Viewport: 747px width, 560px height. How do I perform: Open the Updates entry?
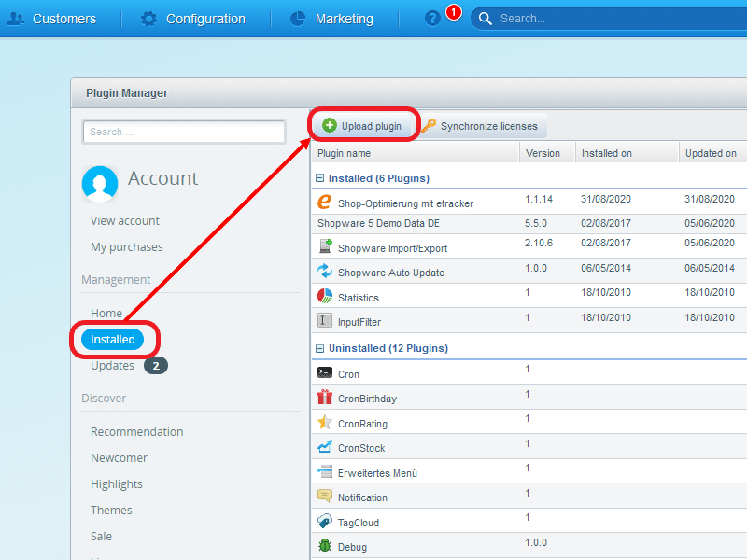[112, 365]
